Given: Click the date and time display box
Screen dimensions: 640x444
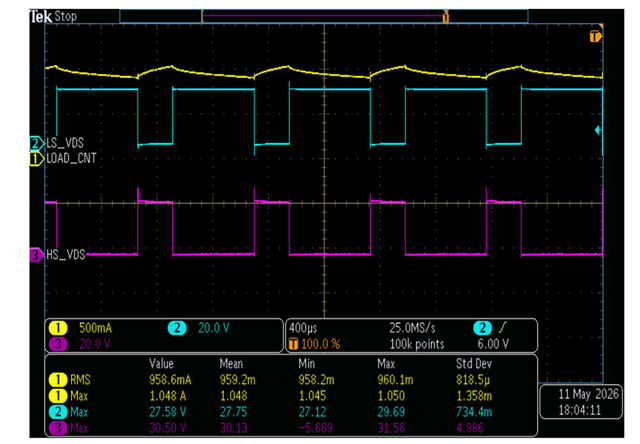Looking at the screenshot, I should (581, 402).
